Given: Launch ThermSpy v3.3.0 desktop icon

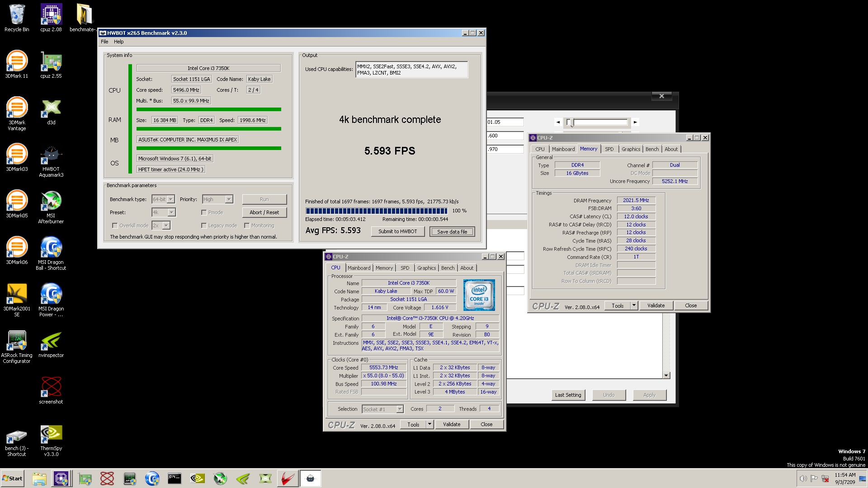Looking at the screenshot, I should coord(51,441).
